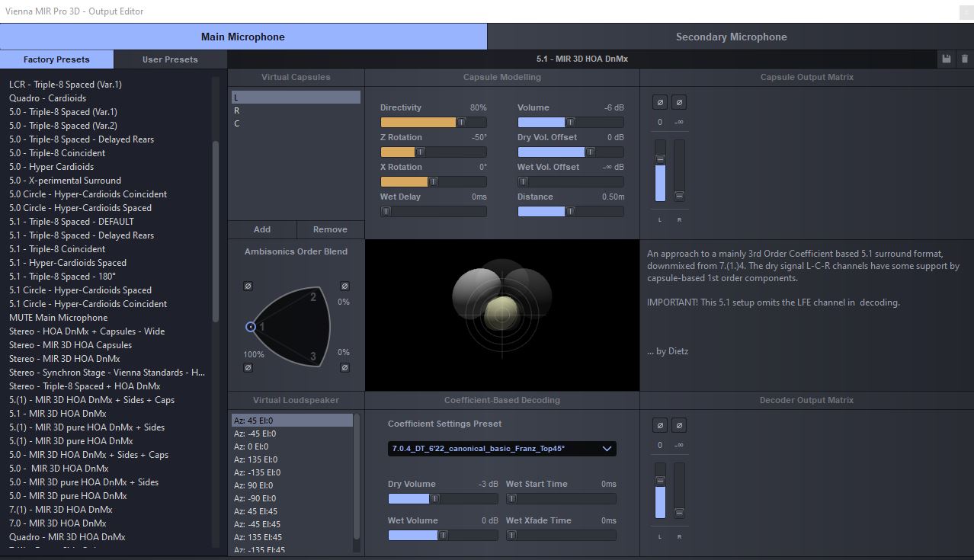
Task: Delete the preset using the trash icon
Action: pos(964,59)
